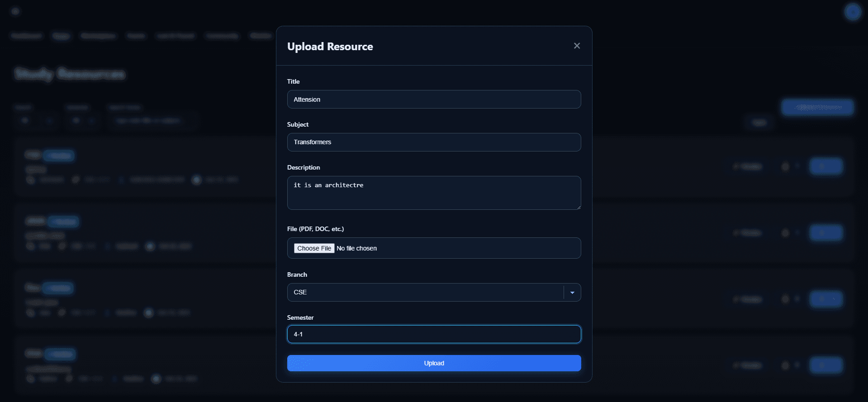Click the blurred profile avatar in background page
This screenshot has height=402, width=868.
coord(853,12)
